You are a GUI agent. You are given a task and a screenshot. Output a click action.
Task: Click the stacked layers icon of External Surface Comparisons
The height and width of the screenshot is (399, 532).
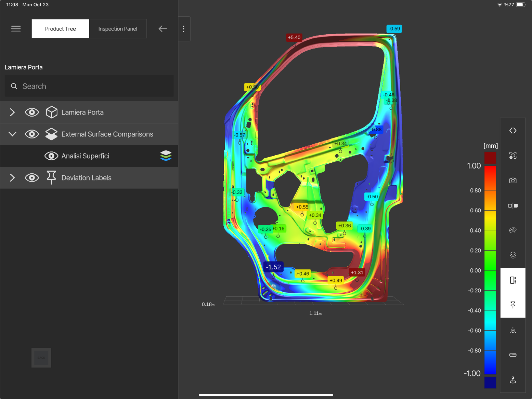coord(51,134)
